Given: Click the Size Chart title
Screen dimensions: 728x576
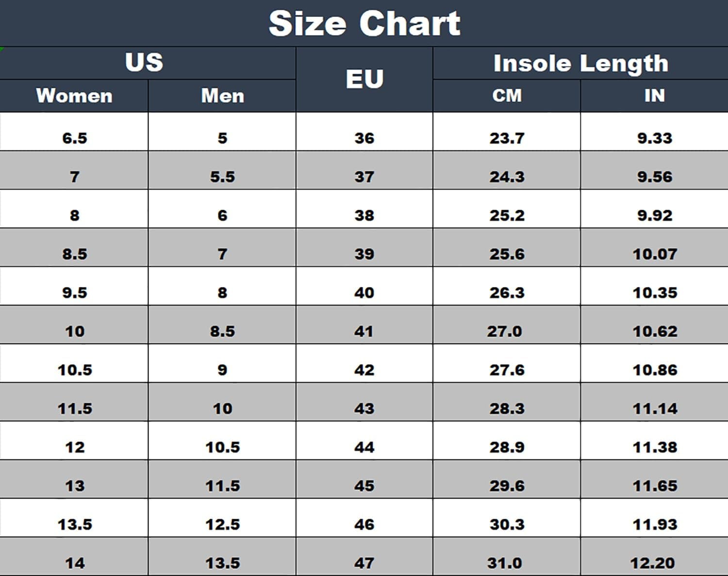Looking at the screenshot, I should click(x=364, y=23).
